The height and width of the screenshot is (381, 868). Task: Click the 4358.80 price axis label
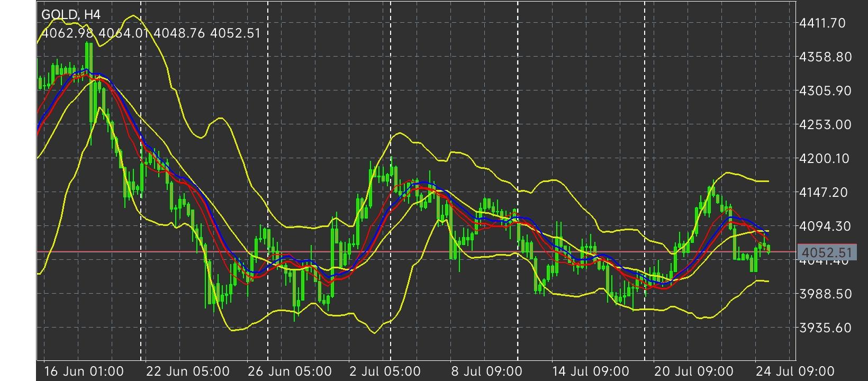[826, 57]
